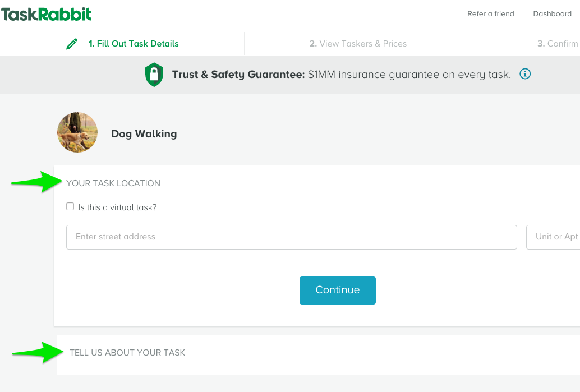Expand the Your Task Location section header
The width and height of the screenshot is (580, 392).
click(113, 183)
